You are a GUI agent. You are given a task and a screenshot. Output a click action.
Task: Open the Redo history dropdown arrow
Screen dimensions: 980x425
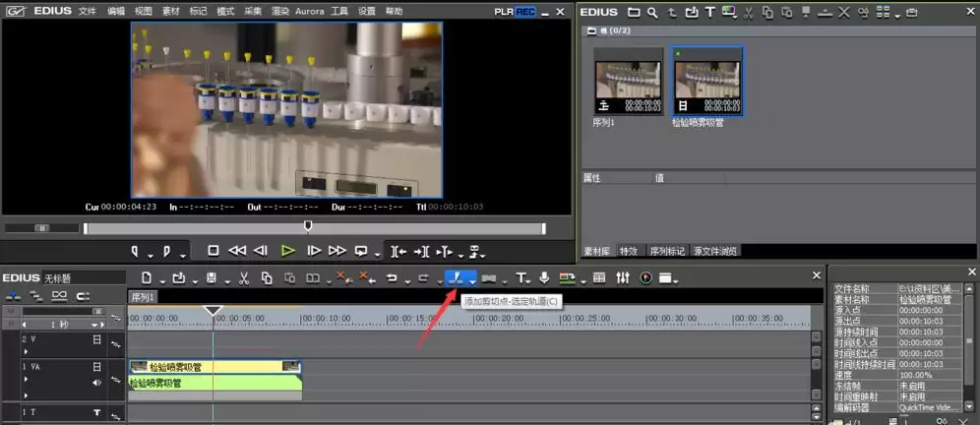pos(440,280)
